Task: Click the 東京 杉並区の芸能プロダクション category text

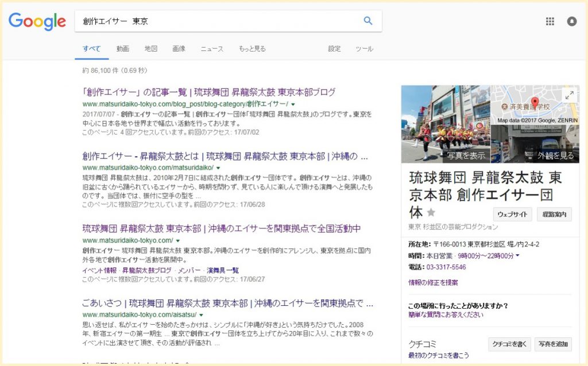Action: click(x=453, y=227)
